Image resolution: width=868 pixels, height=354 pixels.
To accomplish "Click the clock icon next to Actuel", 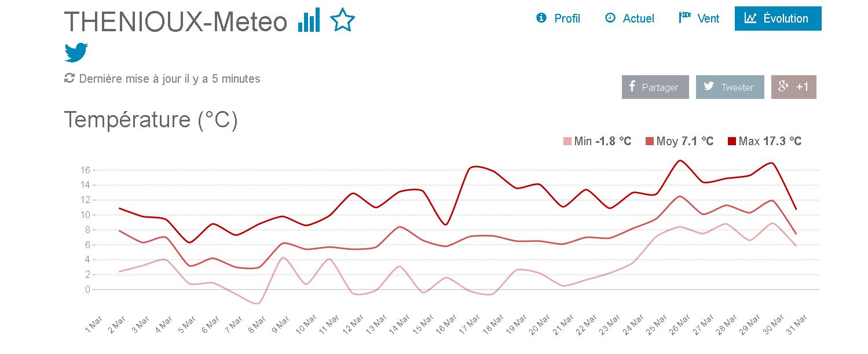I will tap(610, 18).
